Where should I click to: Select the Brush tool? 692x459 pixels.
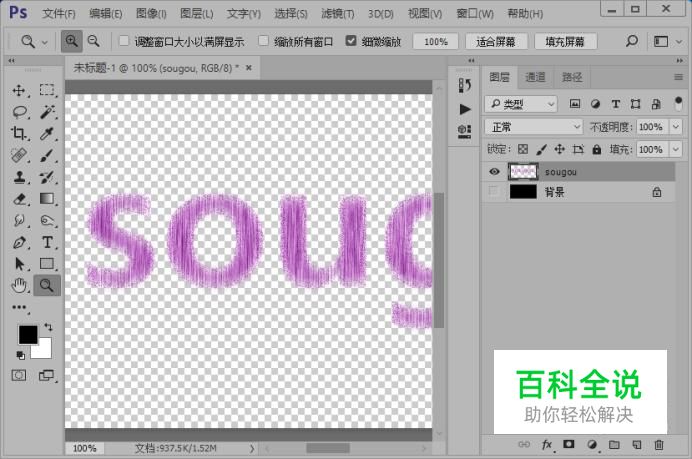47,155
